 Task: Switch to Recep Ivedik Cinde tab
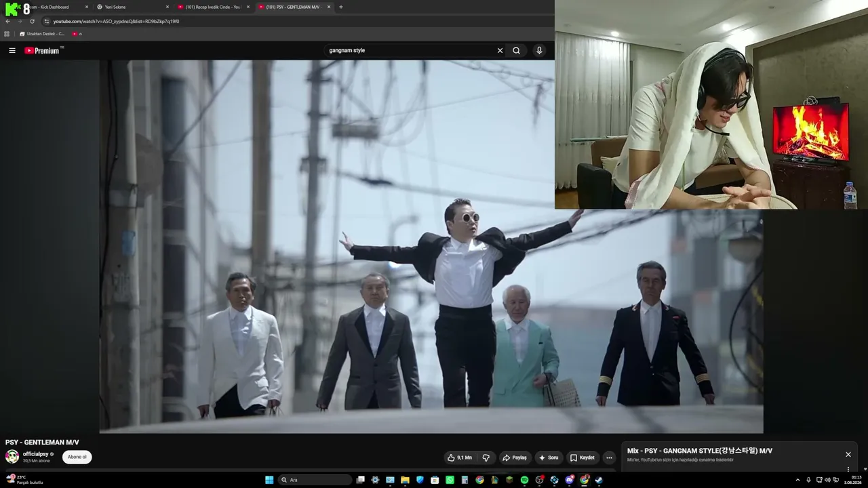pos(213,7)
